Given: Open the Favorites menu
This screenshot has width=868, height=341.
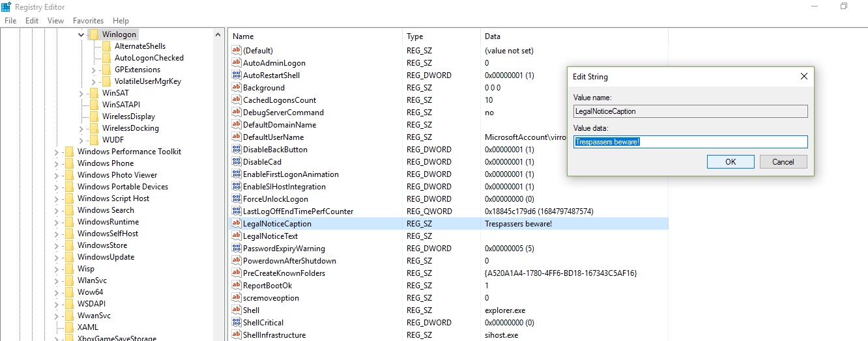Looking at the screenshot, I should point(89,21).
